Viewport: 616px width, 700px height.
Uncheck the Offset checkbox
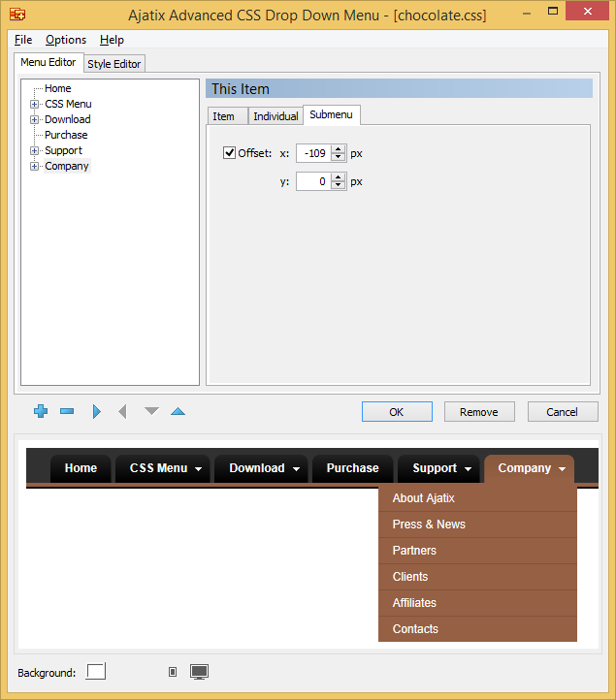[229, 153]
